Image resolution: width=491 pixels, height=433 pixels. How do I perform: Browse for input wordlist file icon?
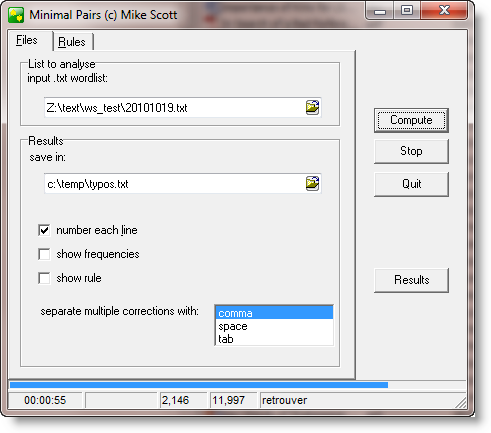click(x=312, y=107)
